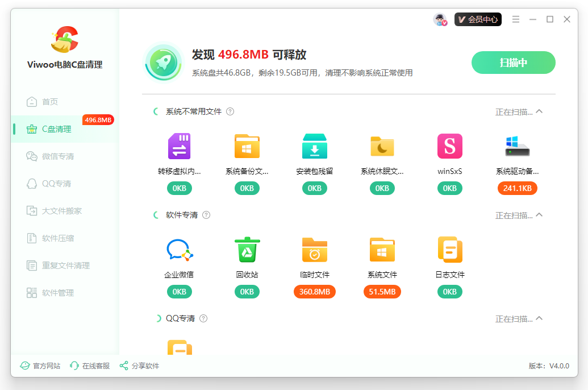Image resolution: width=588 pixels, height=390 pixels.
Task: Open the winSxS cleanup icon
Action: click(x=449, y=146)
